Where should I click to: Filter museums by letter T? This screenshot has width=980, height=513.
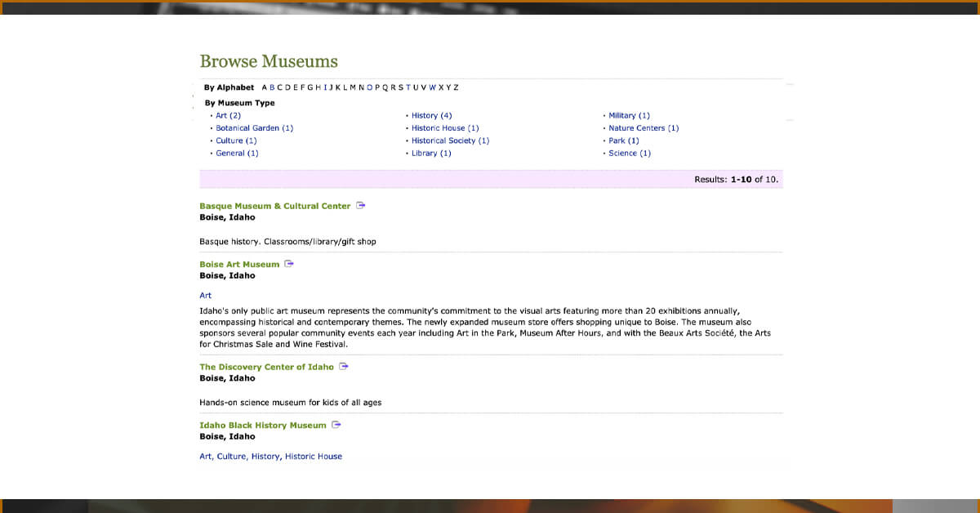click(407, 87)
